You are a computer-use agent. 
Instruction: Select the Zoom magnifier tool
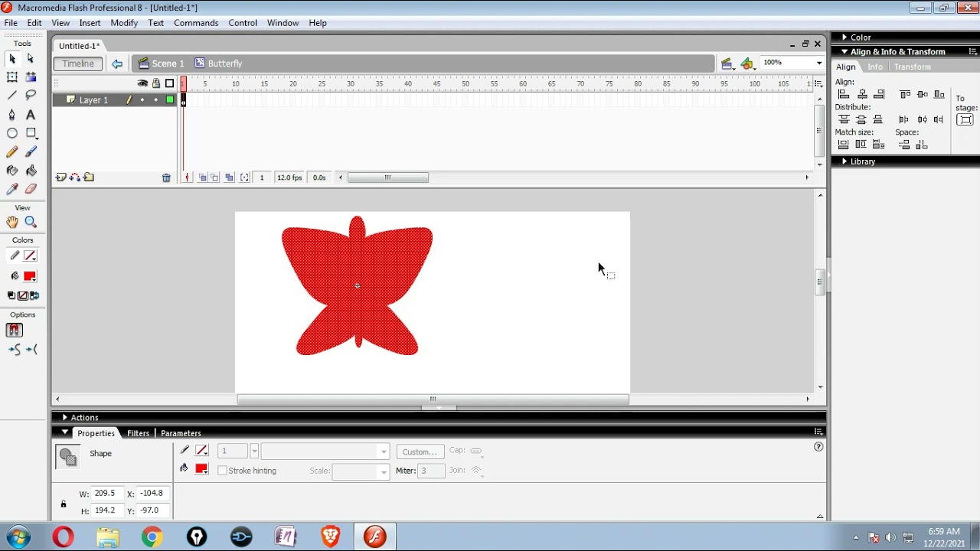point(31,222)
